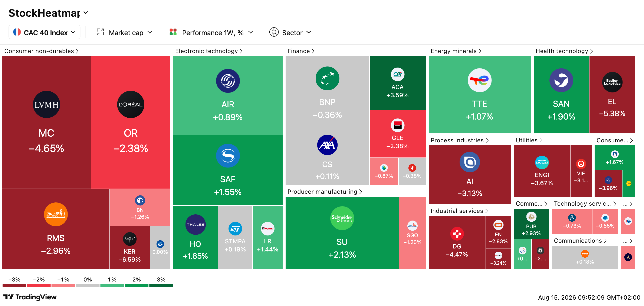Click the −3.24% tile in Industrial services
This screenshot has height=306, width=644.
point(498,259)
